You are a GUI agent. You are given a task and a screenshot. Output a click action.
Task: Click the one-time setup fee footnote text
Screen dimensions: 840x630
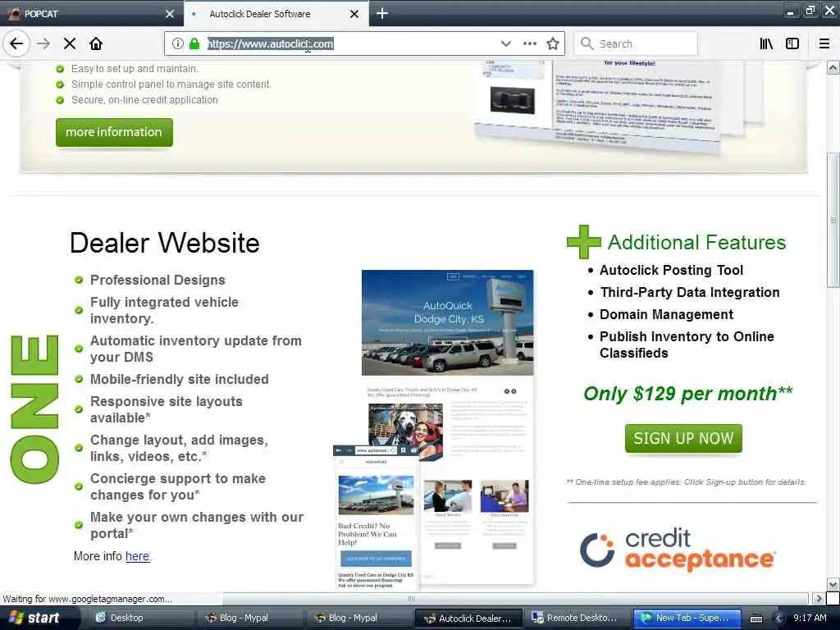point(686,482)
